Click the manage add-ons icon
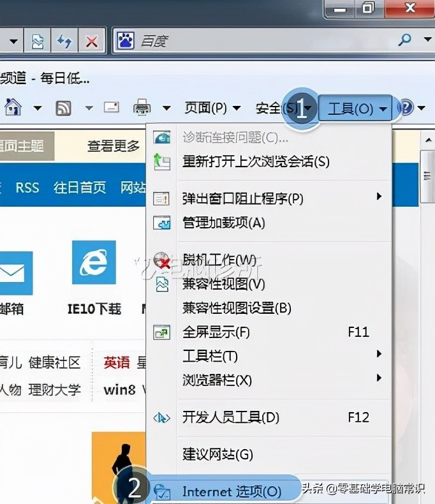Viewport: 435px width, 504px height. coord(161,223)
